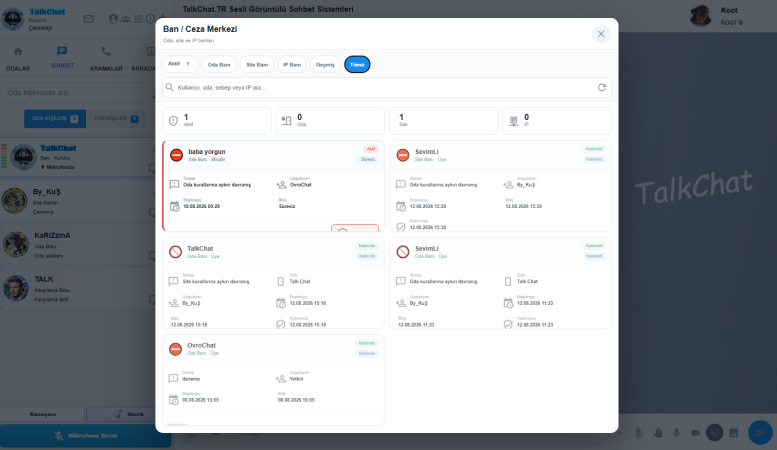Go to the ODALAR home tab
This screenshot has height=450, width=777.
tap(18, 59)
